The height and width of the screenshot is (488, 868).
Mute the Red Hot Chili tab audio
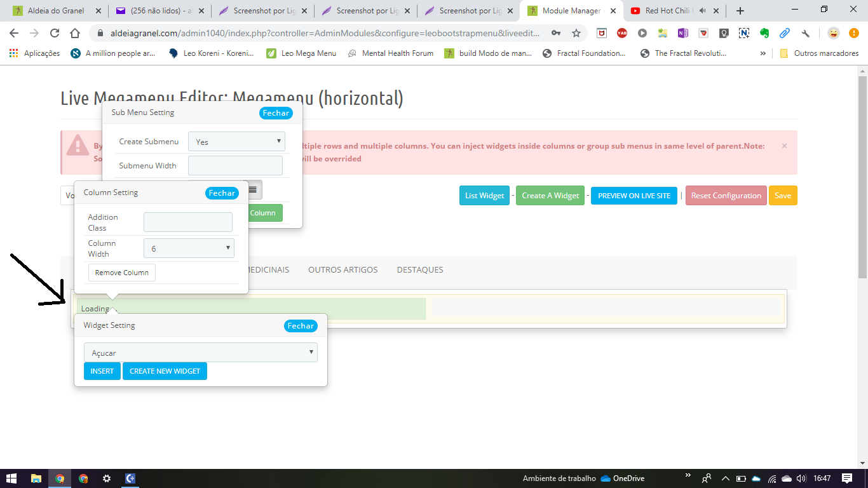tap(703, 11)
